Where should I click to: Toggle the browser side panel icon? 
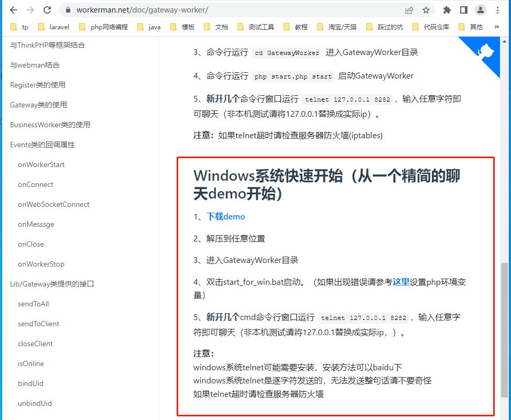[463, 10]
